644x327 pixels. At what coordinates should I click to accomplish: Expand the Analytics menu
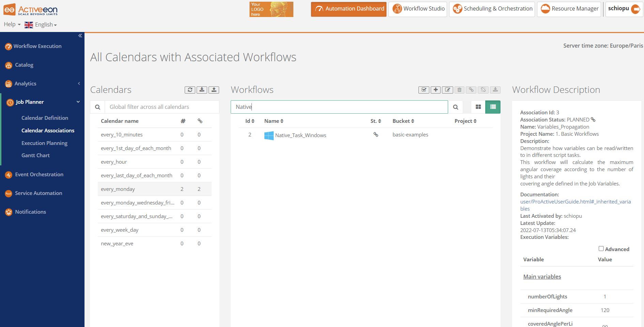[42, 84]
